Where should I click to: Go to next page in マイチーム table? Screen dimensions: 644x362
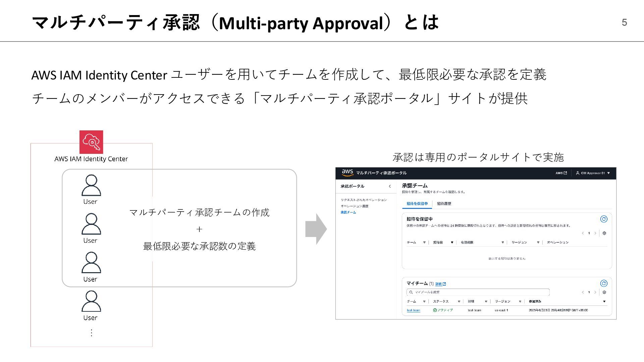coord(595,292)
